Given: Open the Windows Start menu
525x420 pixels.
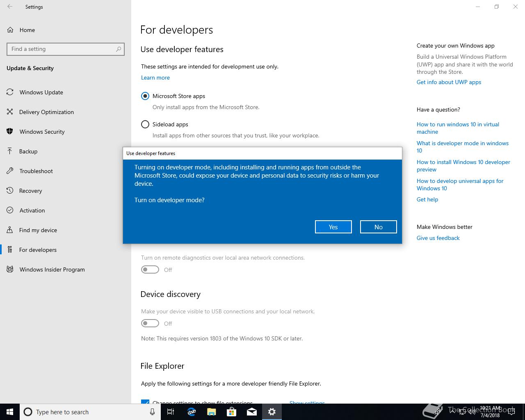Looking at the screenshot, I should point(10,412).
